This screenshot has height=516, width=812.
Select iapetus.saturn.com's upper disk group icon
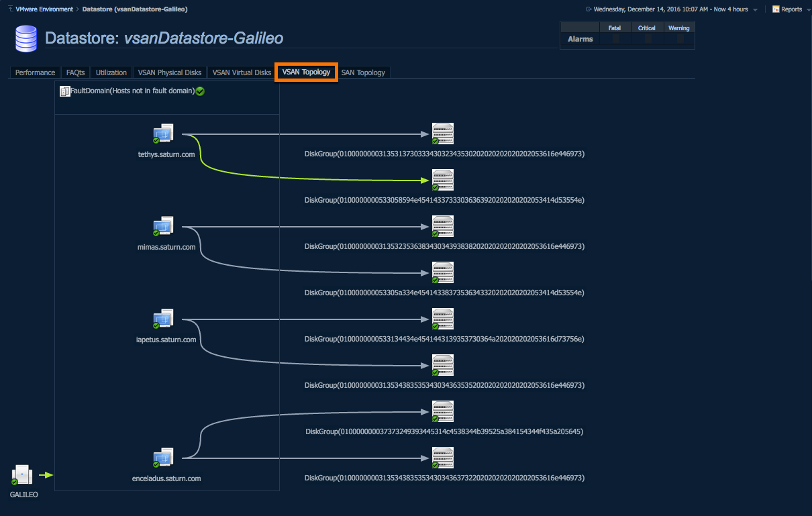(x=442, y=319)
